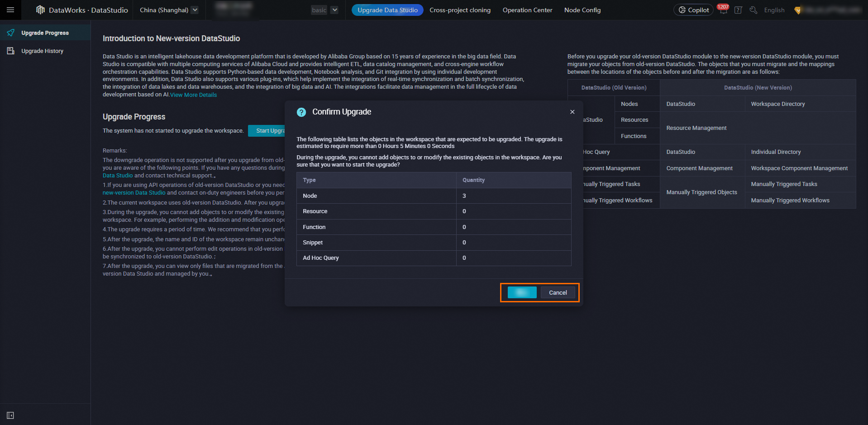Click the DataWorks logo icon

click(40, 10)
